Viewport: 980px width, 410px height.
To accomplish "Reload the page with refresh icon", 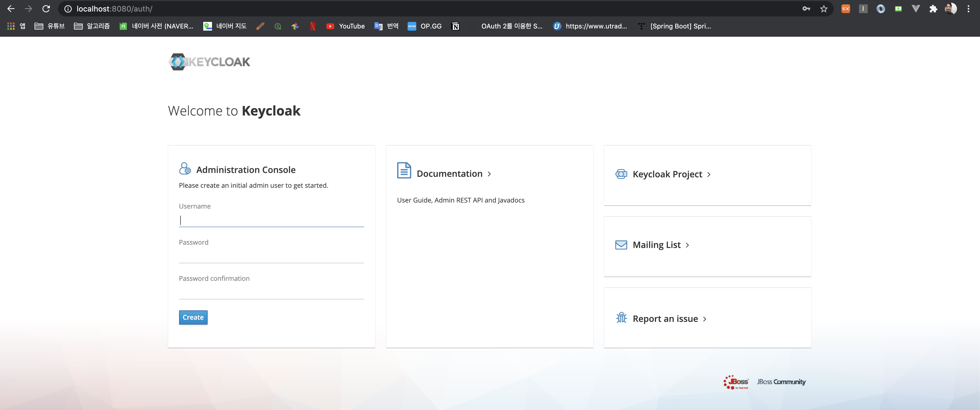I will coord(46,9).
